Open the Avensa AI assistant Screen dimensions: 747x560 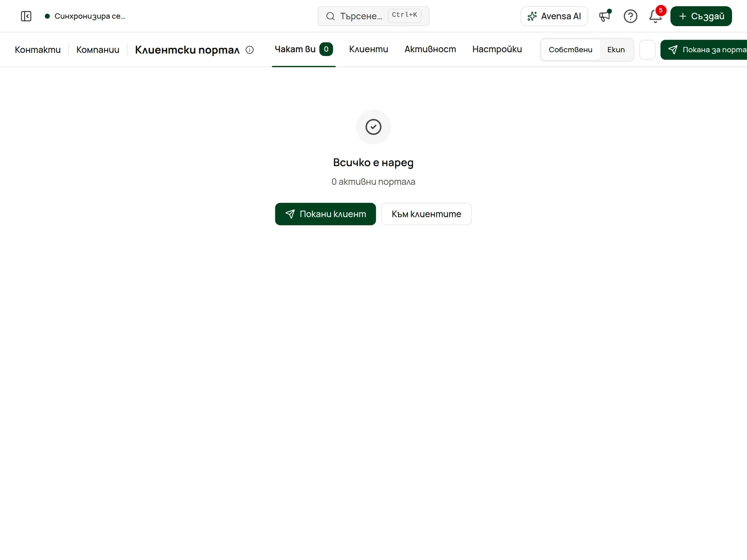pos(554,16)
